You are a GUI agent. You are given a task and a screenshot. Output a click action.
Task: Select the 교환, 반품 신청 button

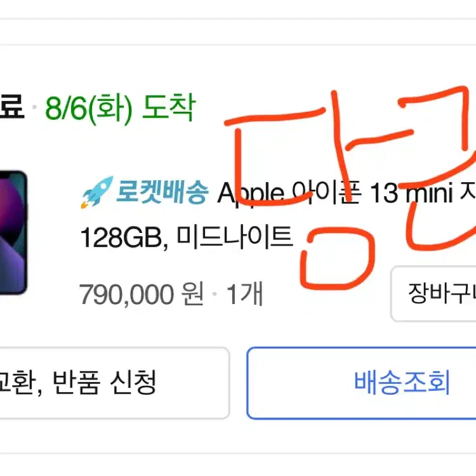114,383
